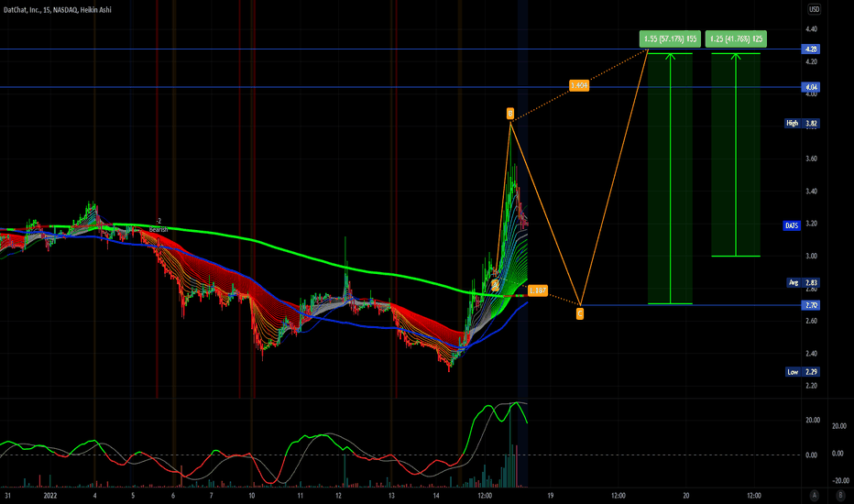Click the 3.00 price scale value
The image size is (854, 504).
click(x=812, y=256)
